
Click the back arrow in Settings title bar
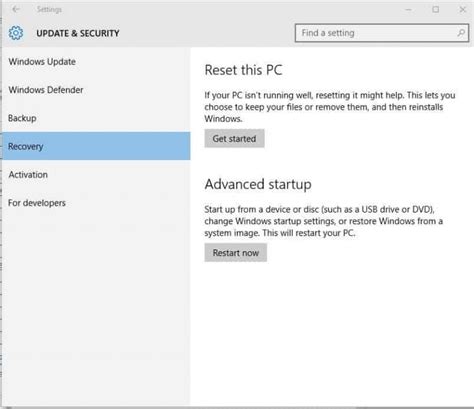16,9
